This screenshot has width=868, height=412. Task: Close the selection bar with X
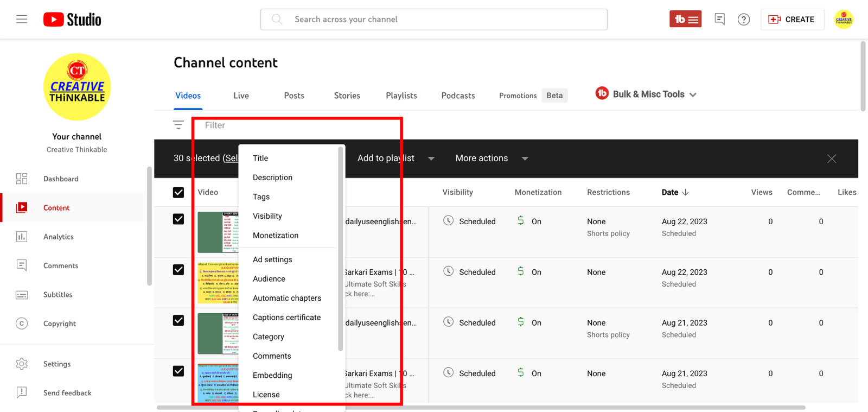pyautogui.click(x=832, y=159)
